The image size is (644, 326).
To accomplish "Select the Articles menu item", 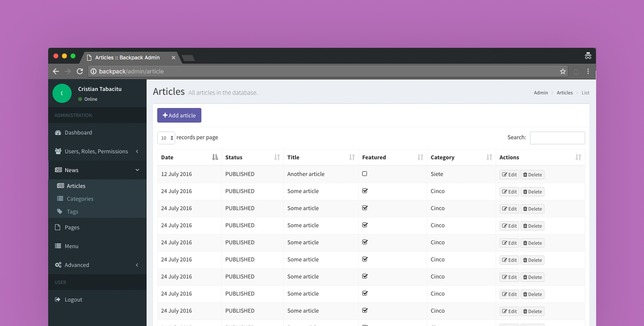I will click(x=76, y=186).
